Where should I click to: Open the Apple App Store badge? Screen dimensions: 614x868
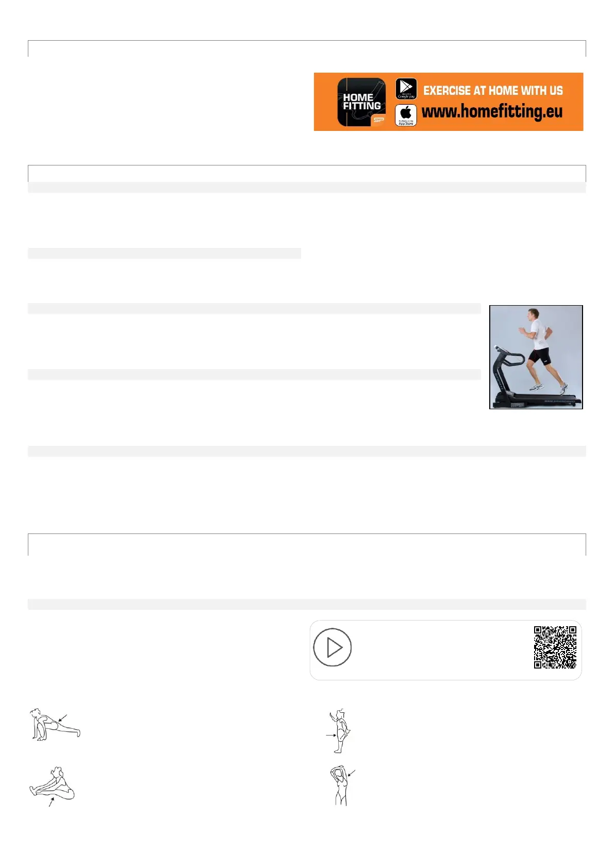click(406, 115)
